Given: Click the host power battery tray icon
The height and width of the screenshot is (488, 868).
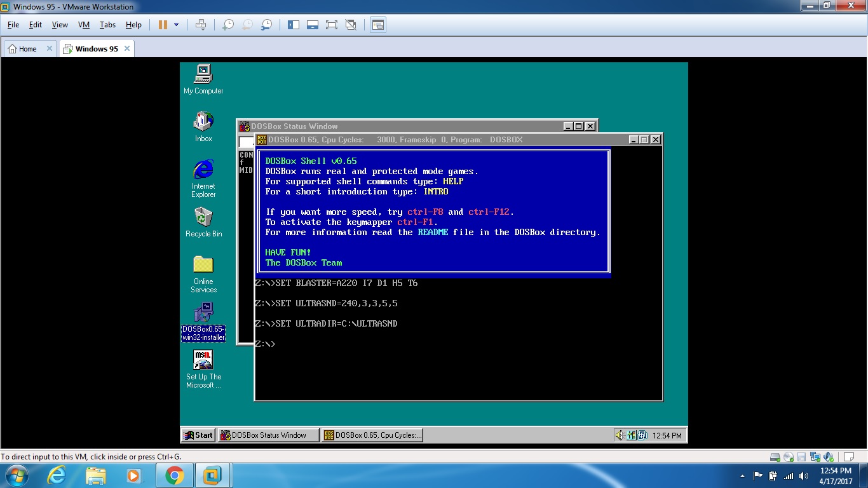Looking at the screenshot, I should click(x=773, y=476).
